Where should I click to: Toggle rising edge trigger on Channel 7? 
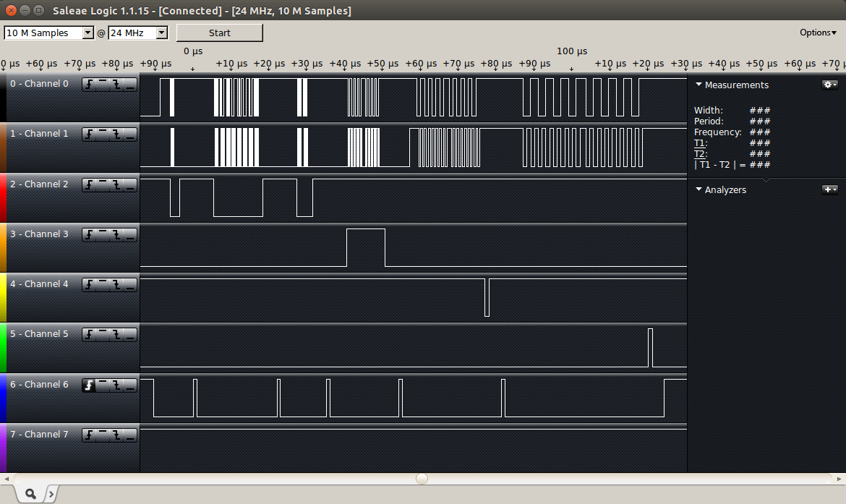(x=89, y=435)
